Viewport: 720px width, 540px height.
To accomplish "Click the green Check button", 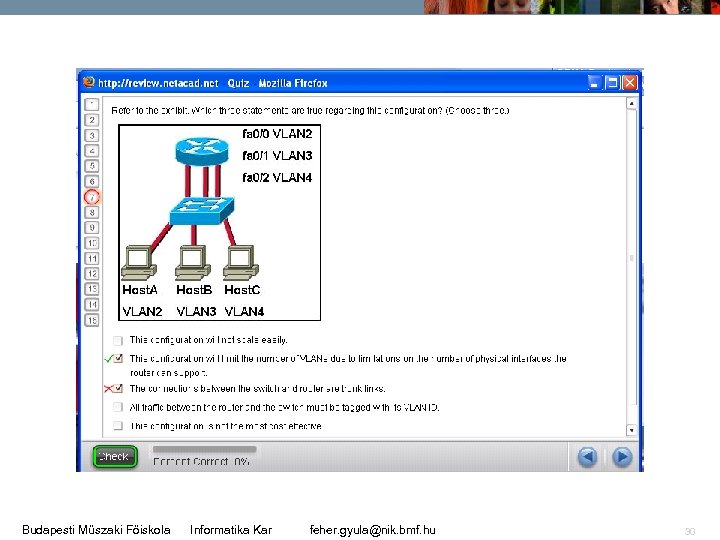I will click(115, 456).
